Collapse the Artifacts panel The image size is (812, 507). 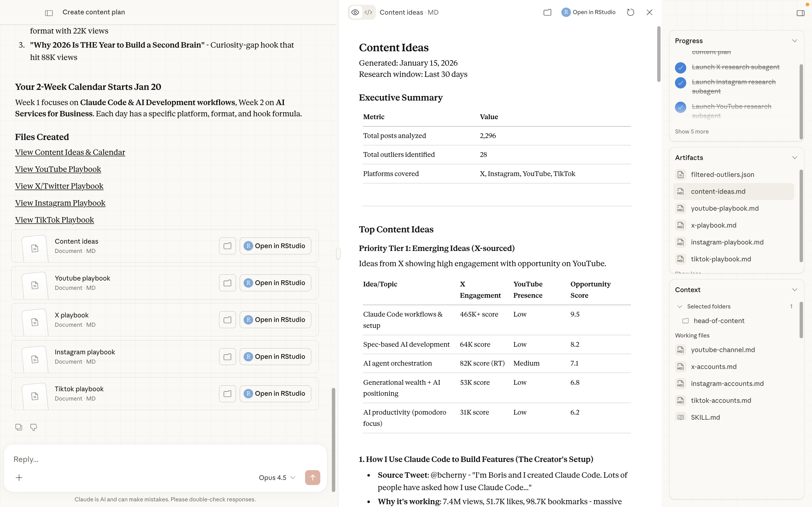pyautogui.click(x=794, y=158)
